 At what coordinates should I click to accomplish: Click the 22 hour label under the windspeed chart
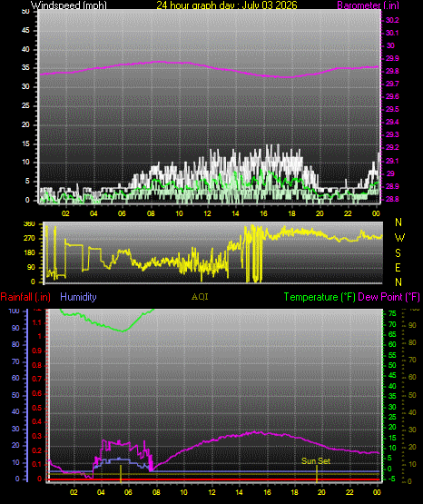(x=348, y=213)
